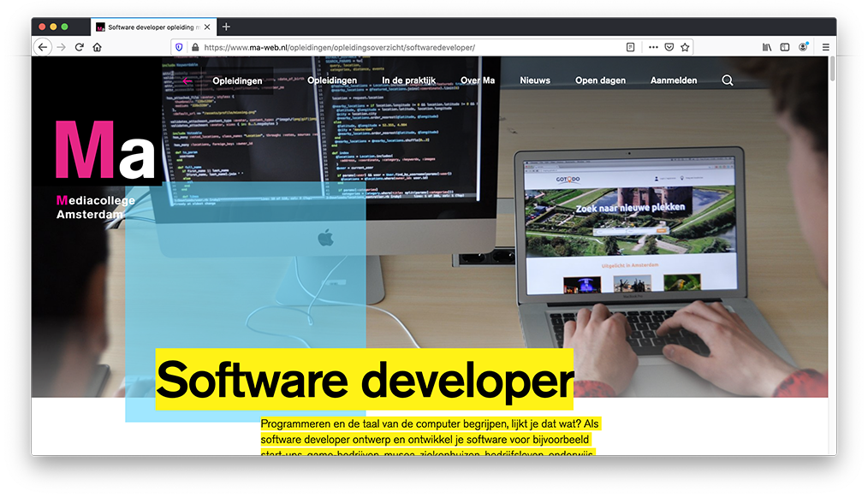Click the pink back arrow in site navigation
This screenshot has height=497, width=868.
click(x=187, y=81)
